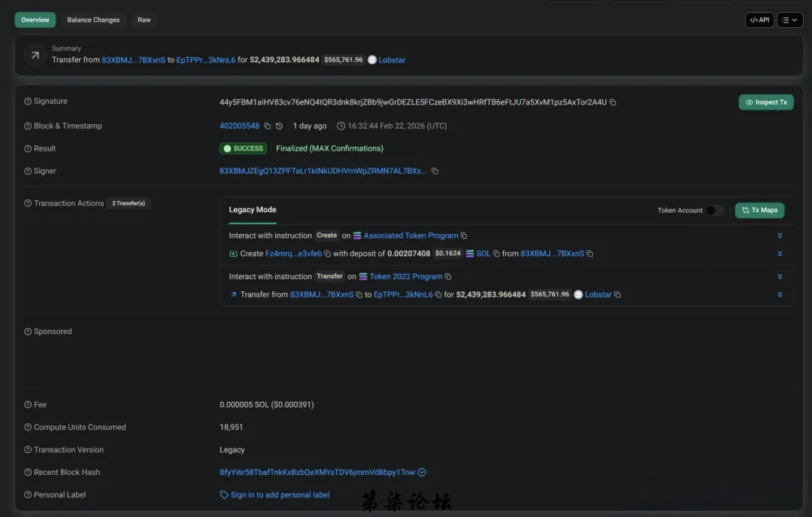Open the API button
The height and width of the screenshot is (517, 812).
pyautogui.click(x=759, y=20)
